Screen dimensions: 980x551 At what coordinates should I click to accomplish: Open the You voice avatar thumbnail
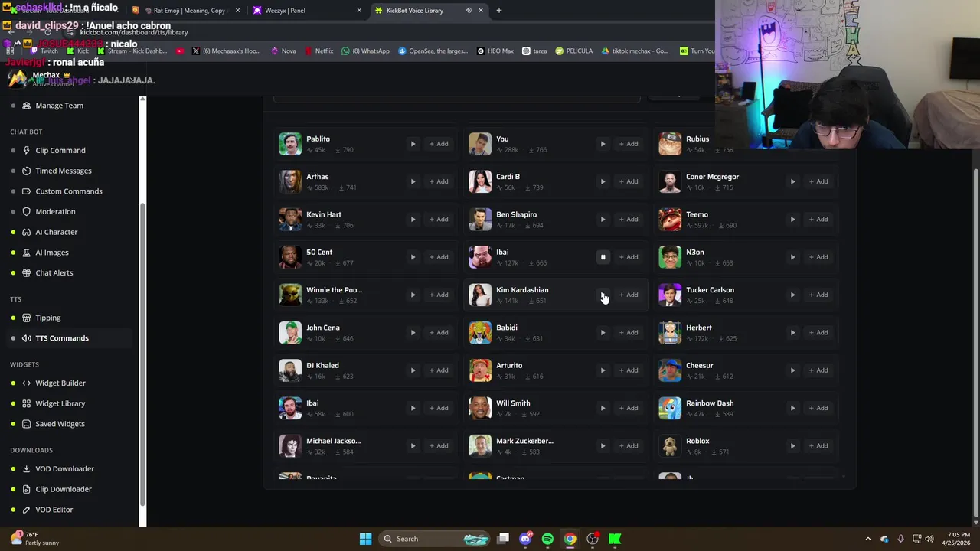click(x=480, y=144)
